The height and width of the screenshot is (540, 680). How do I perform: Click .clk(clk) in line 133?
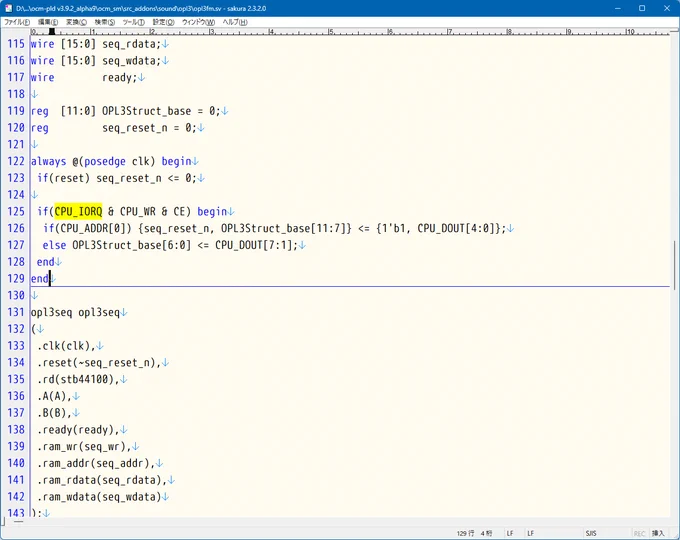click(x=63, y=346)
